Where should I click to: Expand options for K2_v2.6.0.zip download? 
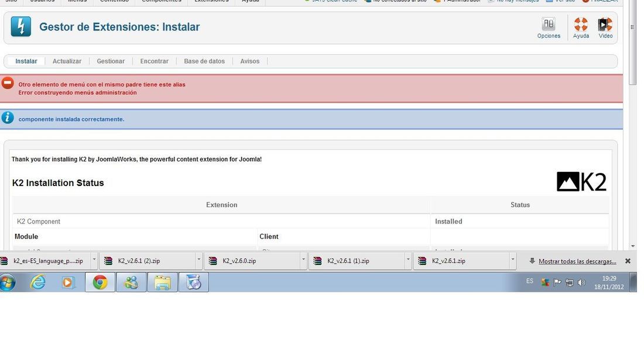coord(303,261)
